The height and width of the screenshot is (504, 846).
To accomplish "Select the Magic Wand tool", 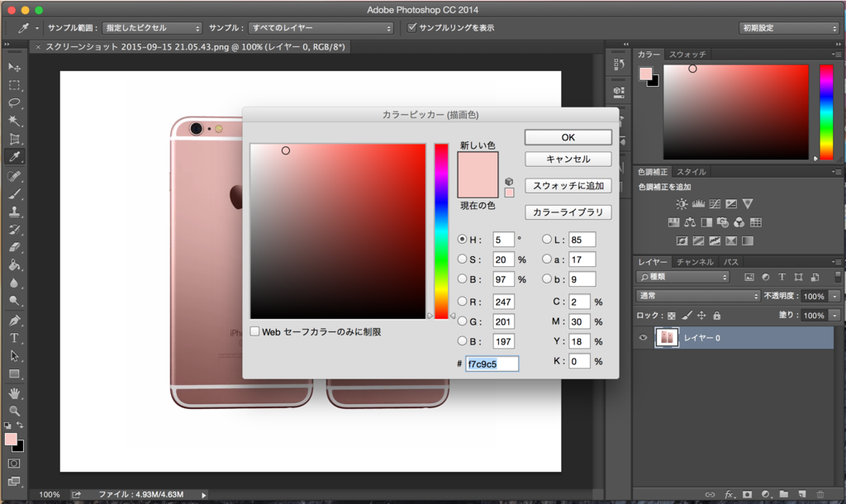I will coord(15,121).
